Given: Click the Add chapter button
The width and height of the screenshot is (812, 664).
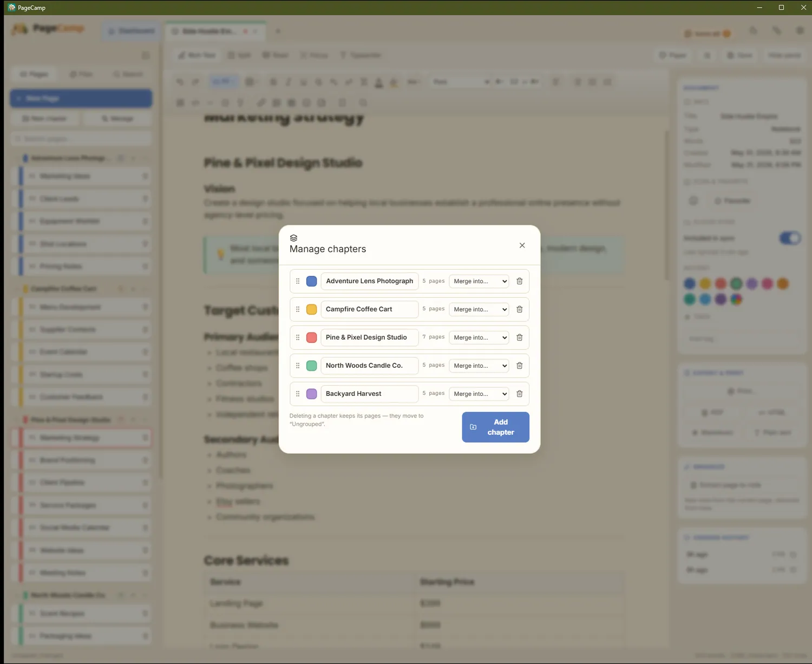Looking at the screenshot, I should point(495,427).
